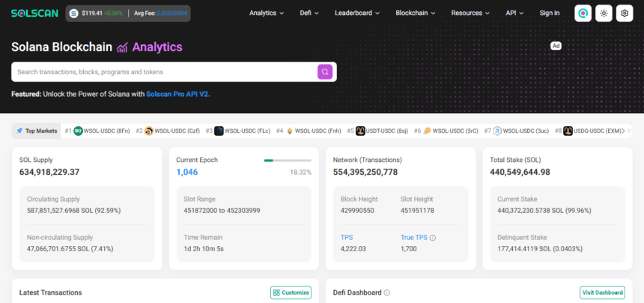Click the 18.32% epoch progress value

point(300,172)
